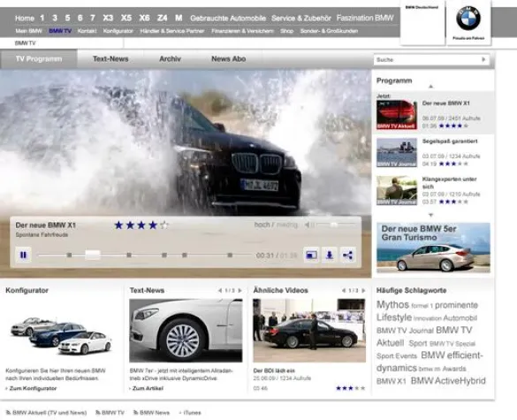
Task: Open the X5 model menu
Action: 126,18
